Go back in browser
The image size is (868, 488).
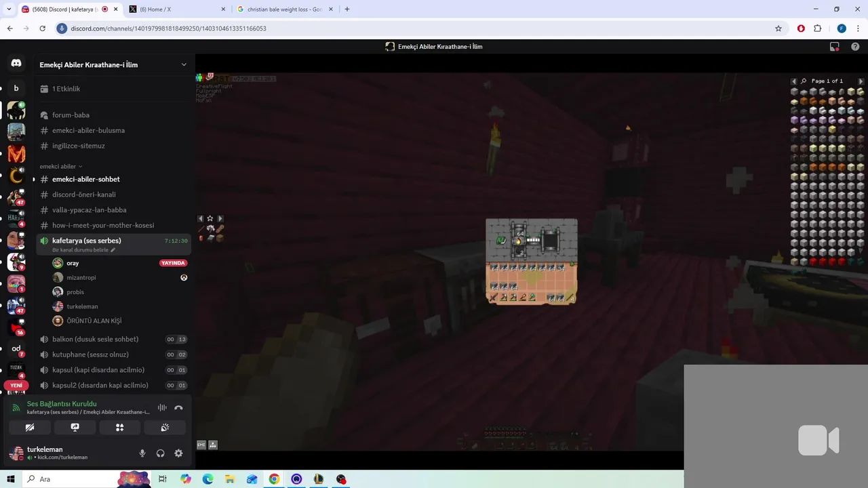pos(10,28)
